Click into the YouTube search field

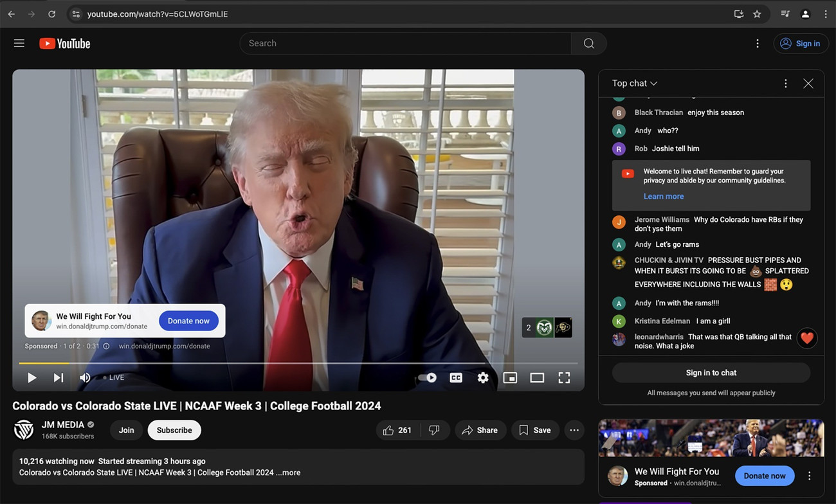tap(405, 43)
